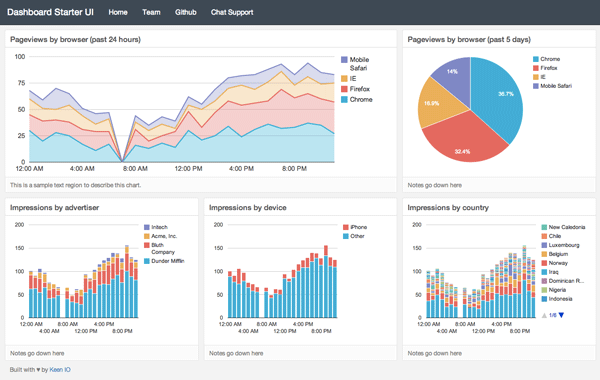
Task: Click the Initech legend swatch
Action: tap(147, 227)
